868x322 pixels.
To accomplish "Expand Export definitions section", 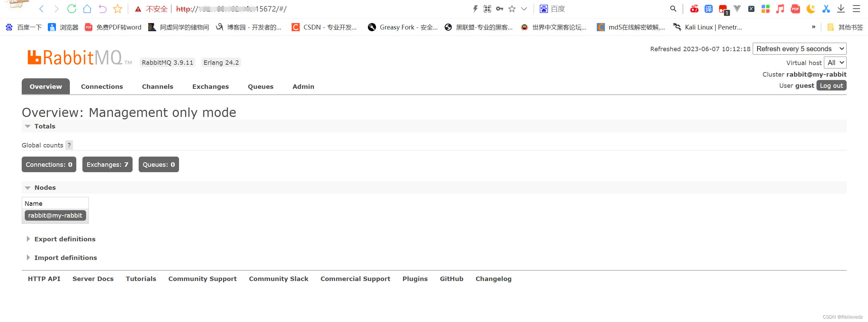I will pyautogui.click(x=65, y=239).
